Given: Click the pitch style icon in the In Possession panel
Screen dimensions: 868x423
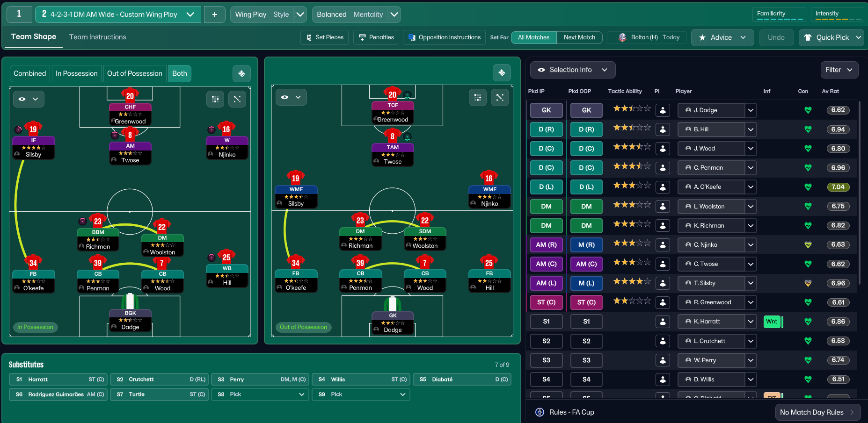Looking at the screenshot, I should 241,73.
